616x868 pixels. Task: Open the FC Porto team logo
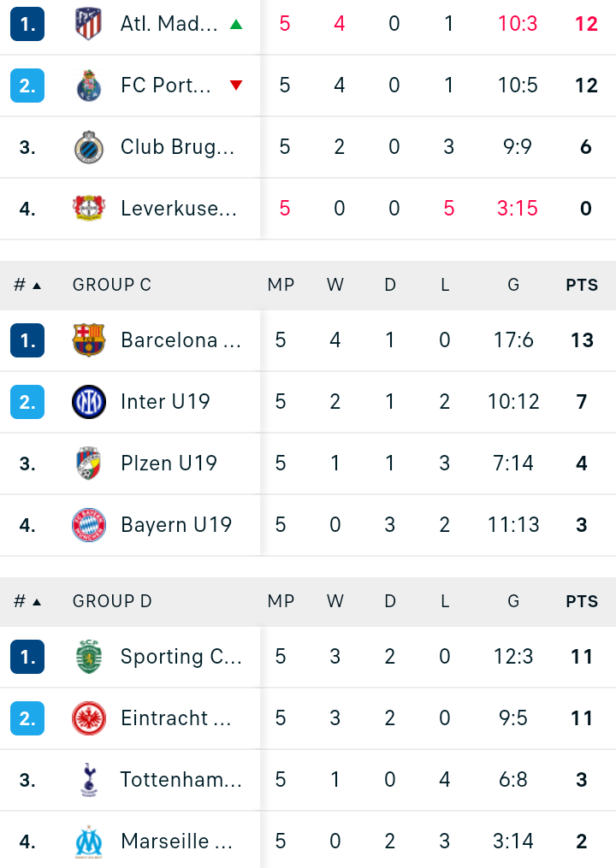[x=89, y=86]
